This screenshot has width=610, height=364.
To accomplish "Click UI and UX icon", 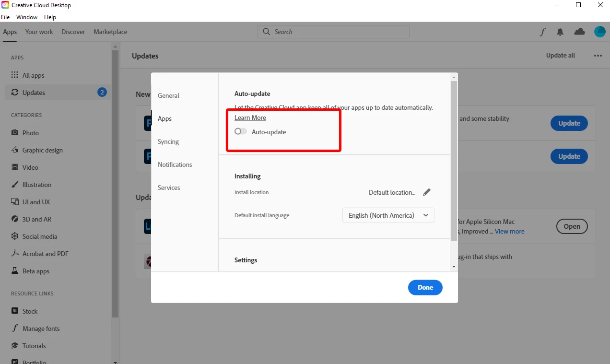I will [15, 202].
